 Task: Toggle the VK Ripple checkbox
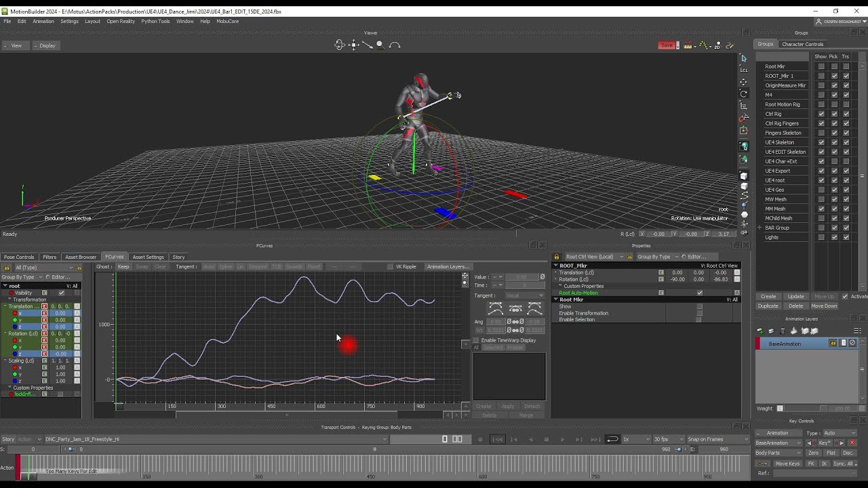point(390,266)
